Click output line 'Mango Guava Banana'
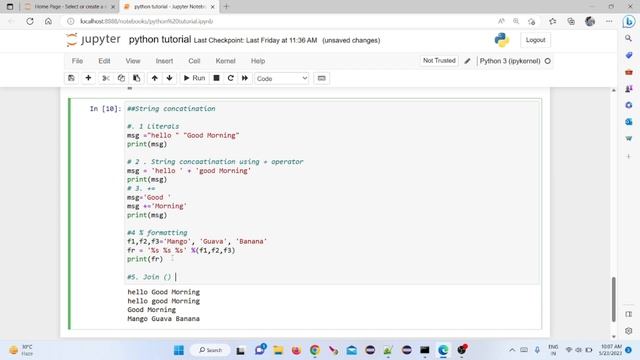 click(x=163, y=318)
